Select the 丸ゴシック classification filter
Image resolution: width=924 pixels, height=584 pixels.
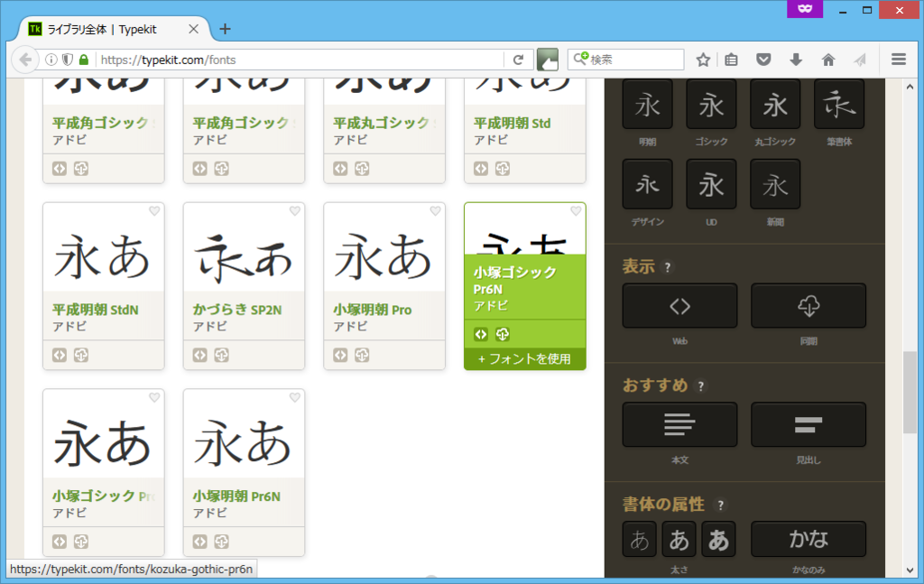coord(775,105)
